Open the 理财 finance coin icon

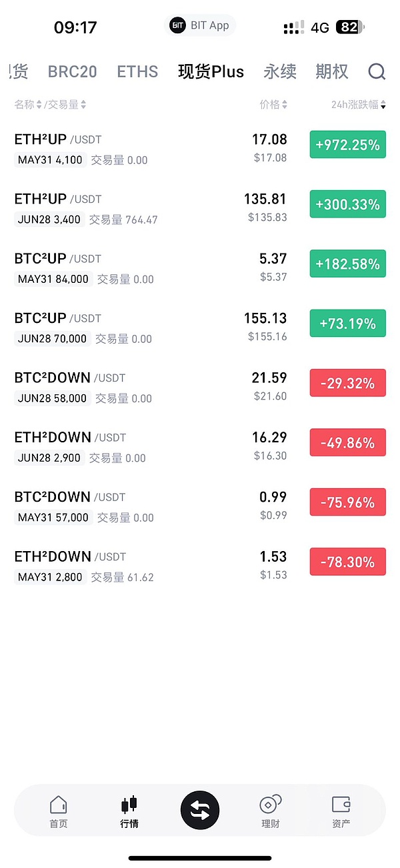coord(270,805)
